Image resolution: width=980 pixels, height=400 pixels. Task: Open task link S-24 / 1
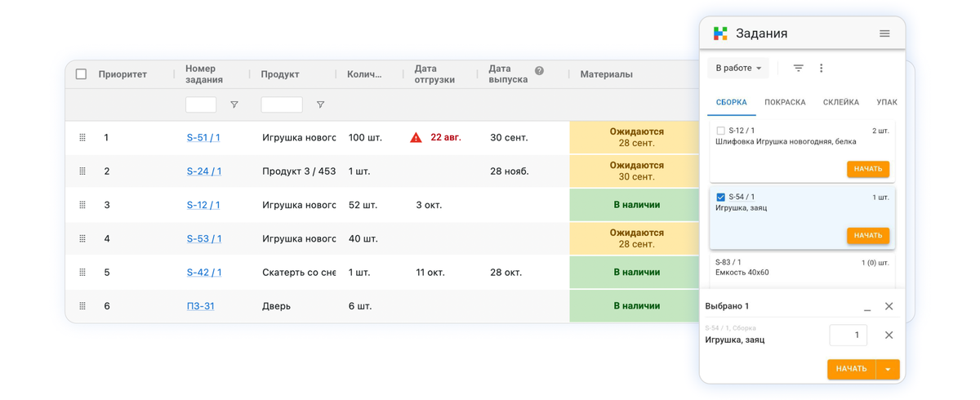(x=204, y=171)
